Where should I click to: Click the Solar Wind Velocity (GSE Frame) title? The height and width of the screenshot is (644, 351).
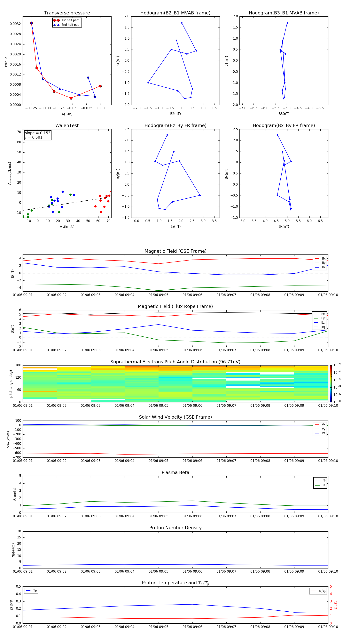(x=175, y=417)
